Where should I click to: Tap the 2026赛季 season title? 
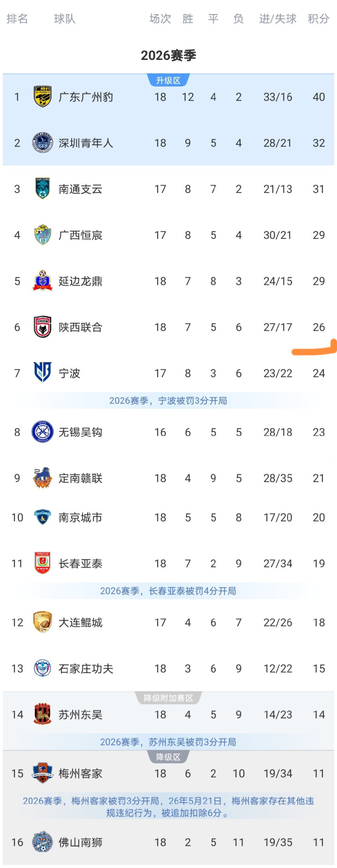click(x=168, y=55)
